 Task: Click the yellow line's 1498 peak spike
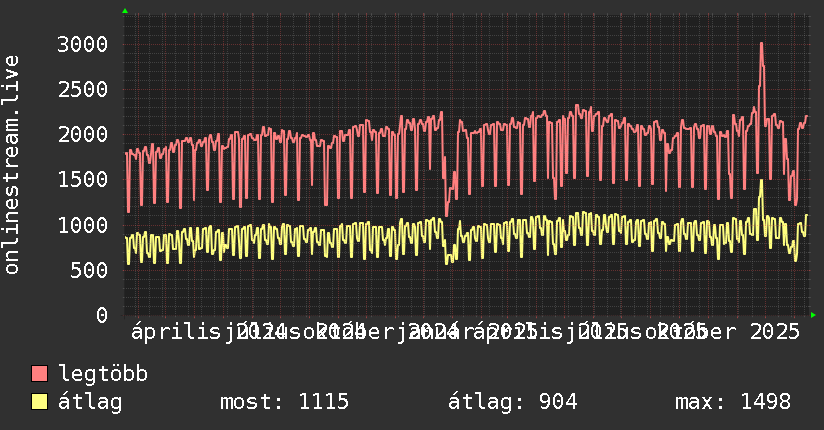point(761,182)
